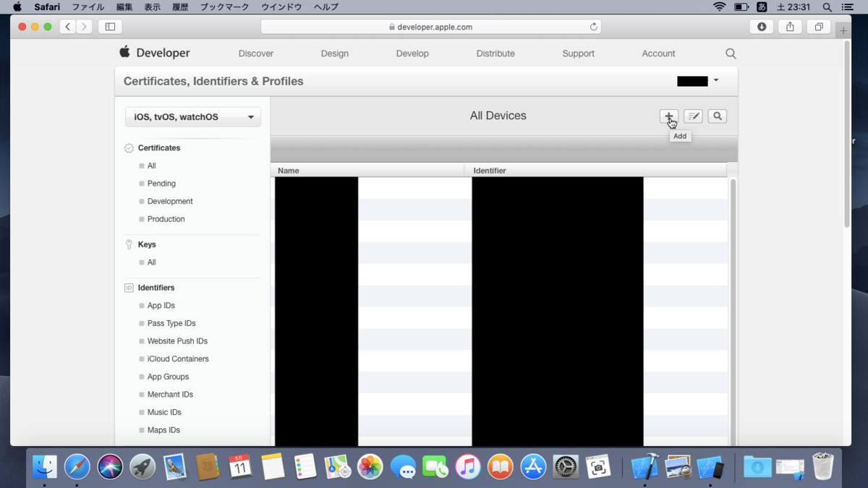This screenshot has height=488, width=868.
Task: Launch Launchpad rocket in Dock
Action: pos(142,467)
